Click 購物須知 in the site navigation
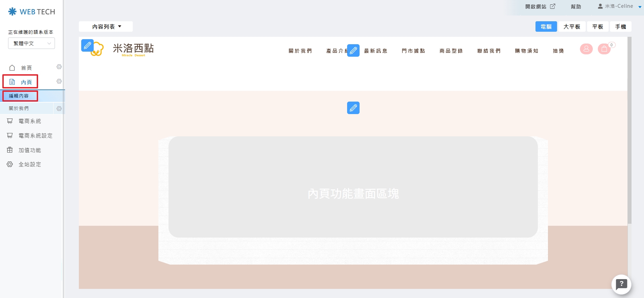 point(527,51)
